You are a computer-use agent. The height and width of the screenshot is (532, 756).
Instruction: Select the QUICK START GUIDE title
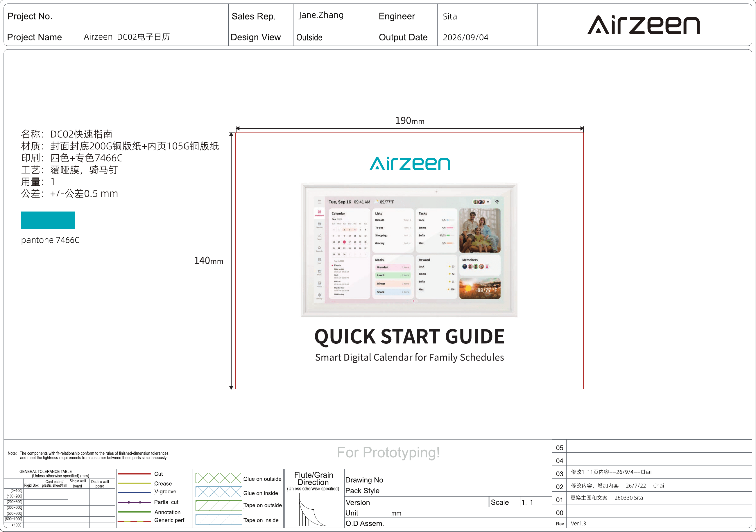[x=409, y=337]
